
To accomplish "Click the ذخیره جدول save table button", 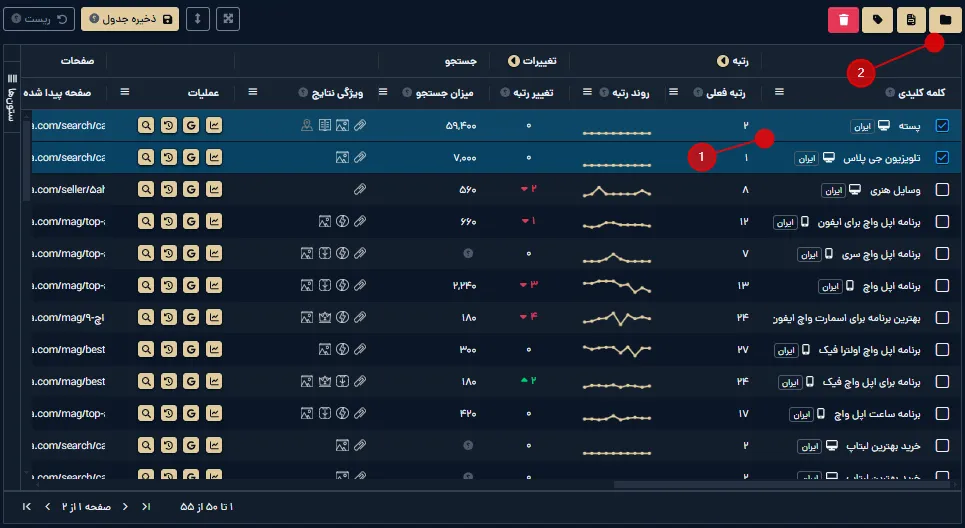I will tap(130, 19).
